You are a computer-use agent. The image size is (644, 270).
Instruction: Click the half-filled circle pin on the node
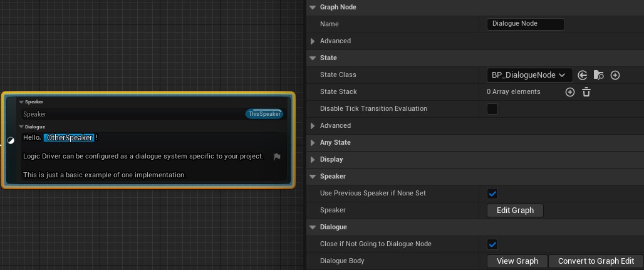coord(11,140)
